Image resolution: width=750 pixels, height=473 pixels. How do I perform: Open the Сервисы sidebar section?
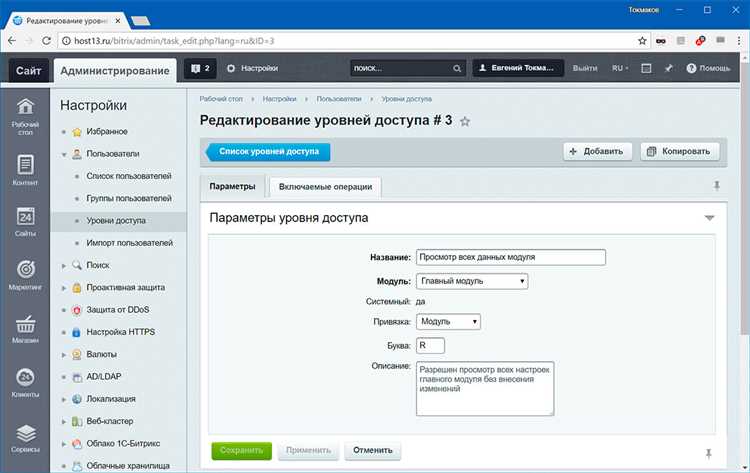pos(25,438)
